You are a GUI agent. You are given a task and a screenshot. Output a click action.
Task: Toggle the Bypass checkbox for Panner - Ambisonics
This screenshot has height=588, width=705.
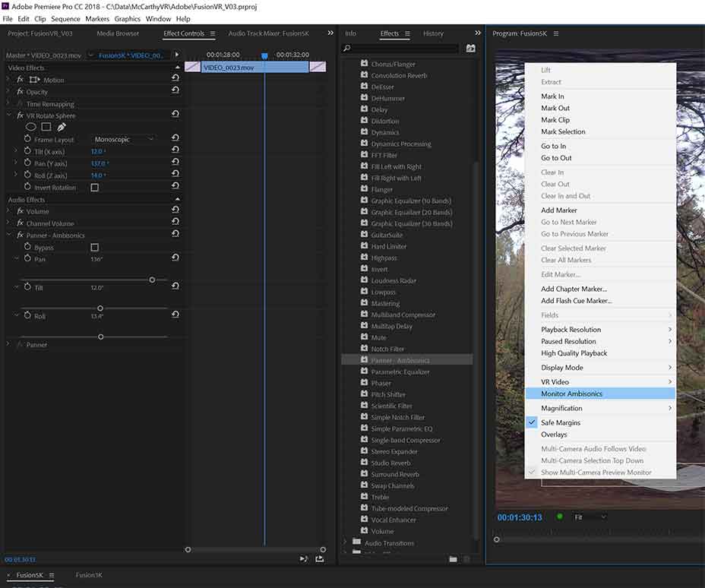[x=94, y=247]
